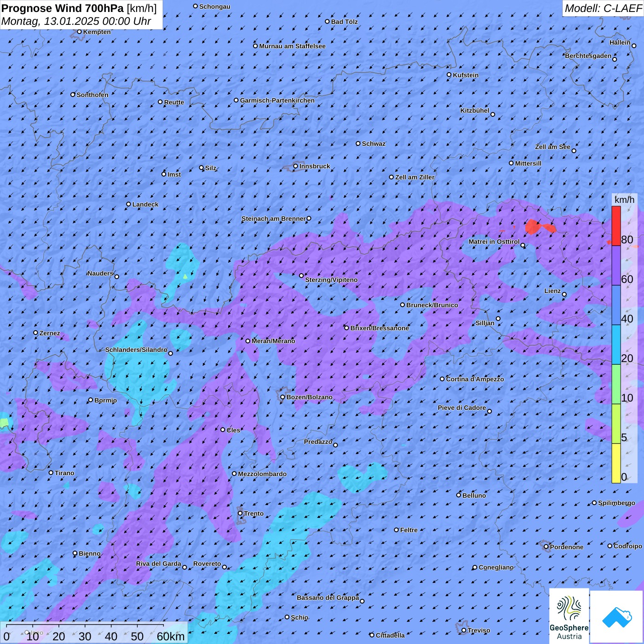Click the Lienz city marker
The height and width of the screenshot is (644, 644).
pyautogui.click(x=564, y=294)
